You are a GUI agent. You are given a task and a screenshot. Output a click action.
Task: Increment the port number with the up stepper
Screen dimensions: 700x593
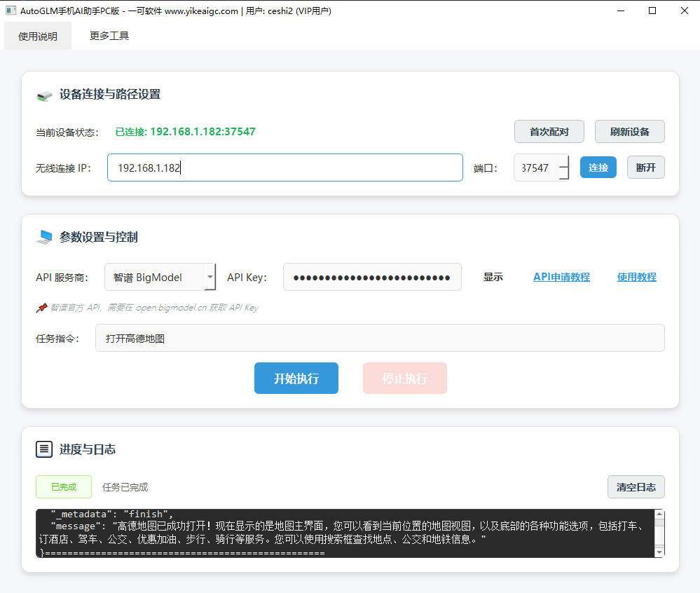564,162
